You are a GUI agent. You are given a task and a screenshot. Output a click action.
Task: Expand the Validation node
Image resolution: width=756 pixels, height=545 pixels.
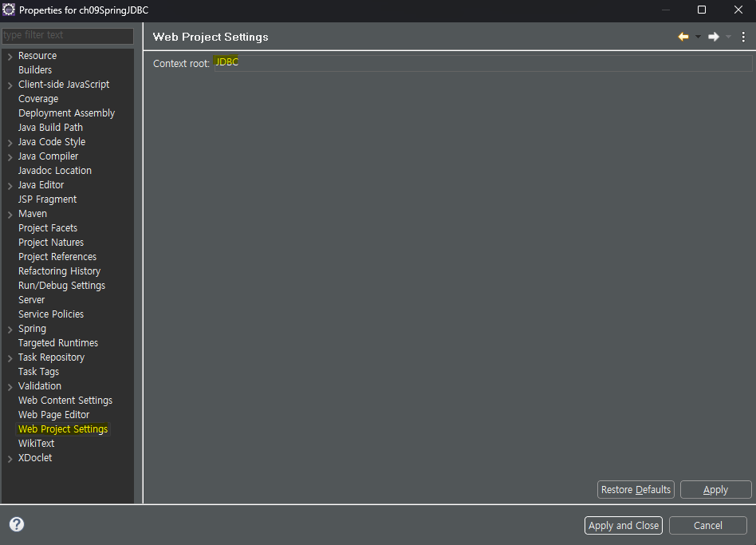coord(10,387)
